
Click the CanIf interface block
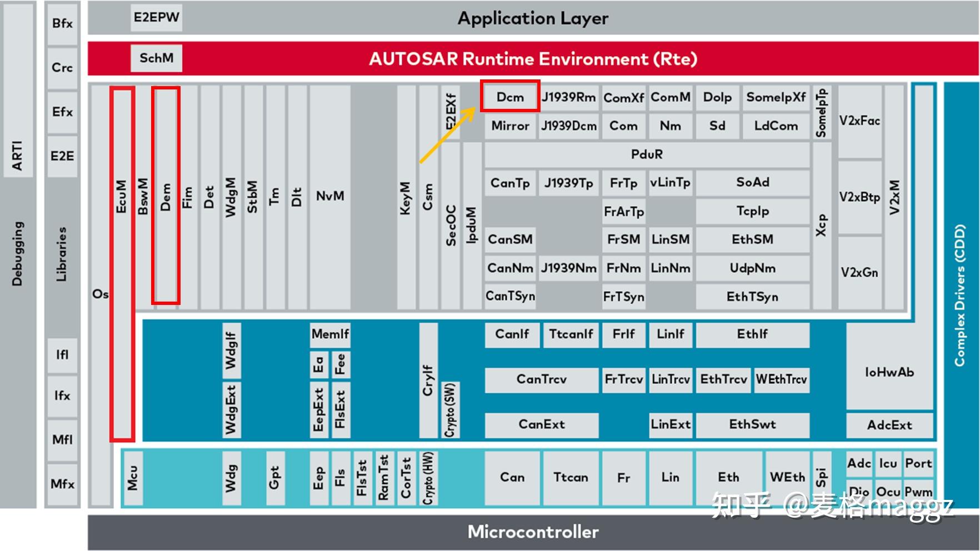click(x=512, y=334)
